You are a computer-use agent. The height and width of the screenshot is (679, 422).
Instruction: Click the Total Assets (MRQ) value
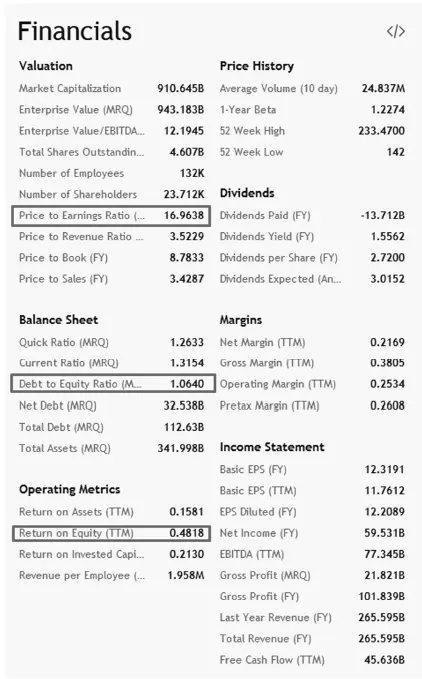[x=180, y=448]
